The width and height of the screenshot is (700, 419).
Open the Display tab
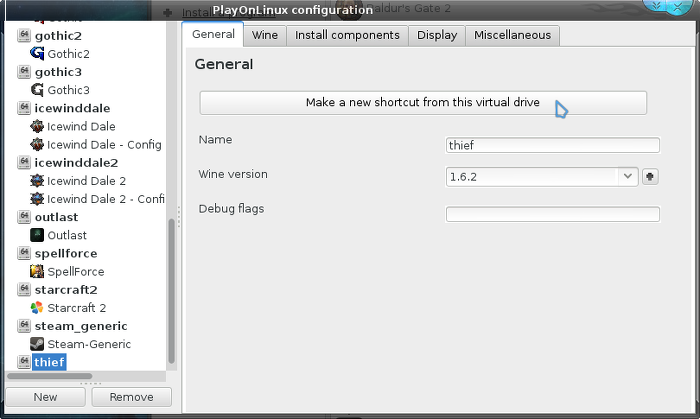click(437, 35)
